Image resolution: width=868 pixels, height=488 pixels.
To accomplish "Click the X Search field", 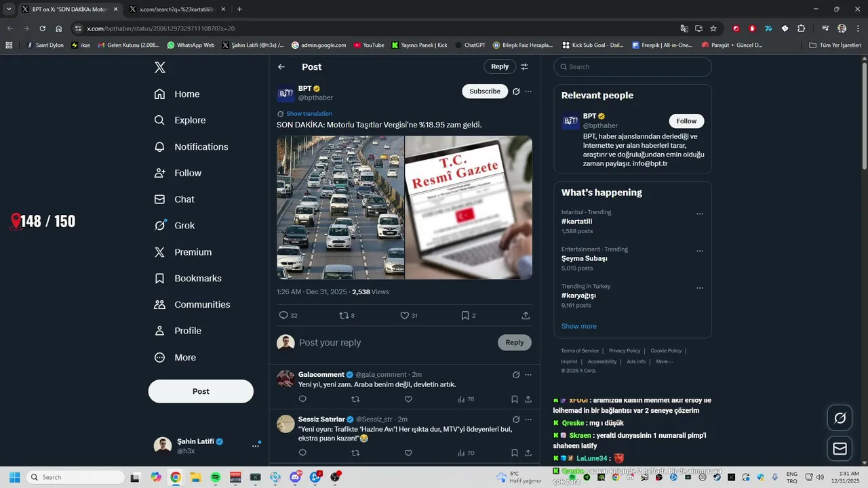I will [x=633, y=66].
